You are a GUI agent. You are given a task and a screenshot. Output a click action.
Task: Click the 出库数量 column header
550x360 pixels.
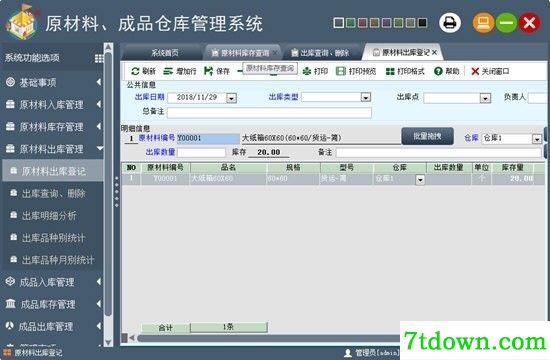449,168
